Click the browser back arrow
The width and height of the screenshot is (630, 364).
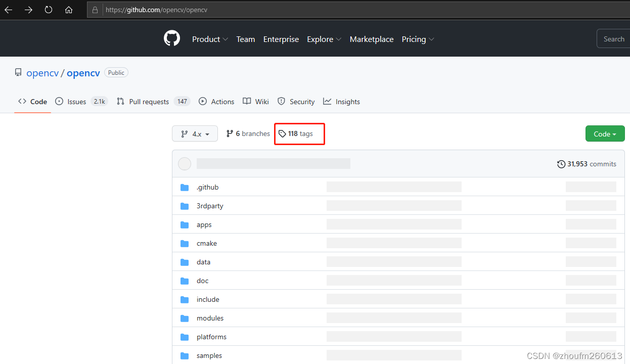coord(9,10)
